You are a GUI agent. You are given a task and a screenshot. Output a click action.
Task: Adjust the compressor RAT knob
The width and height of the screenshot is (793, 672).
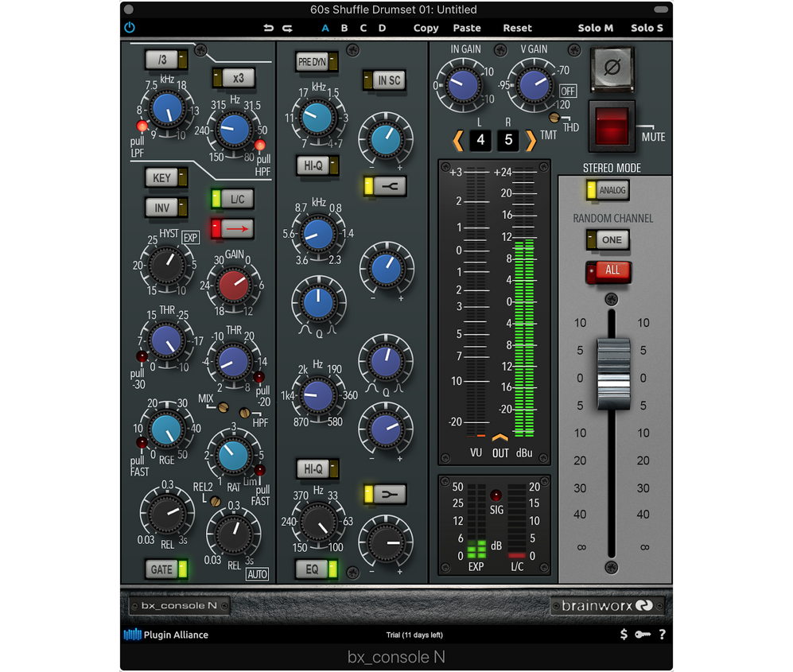tap(233, 455)
